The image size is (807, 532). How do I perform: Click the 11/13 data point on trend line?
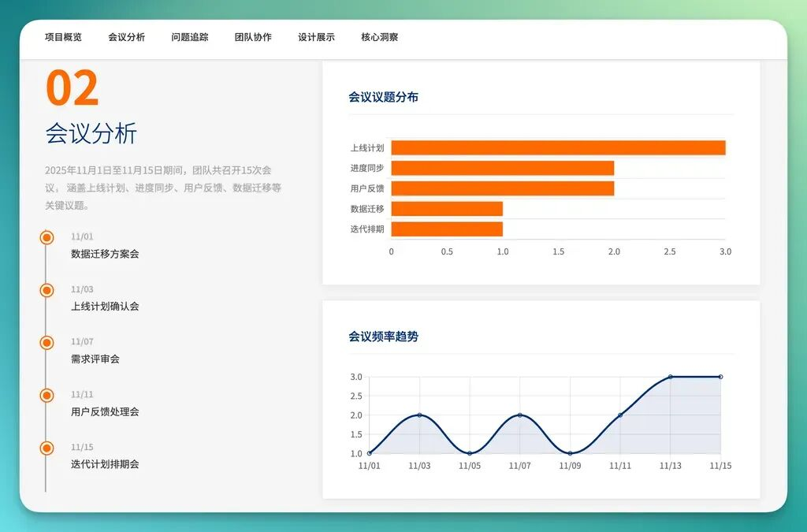671,377
